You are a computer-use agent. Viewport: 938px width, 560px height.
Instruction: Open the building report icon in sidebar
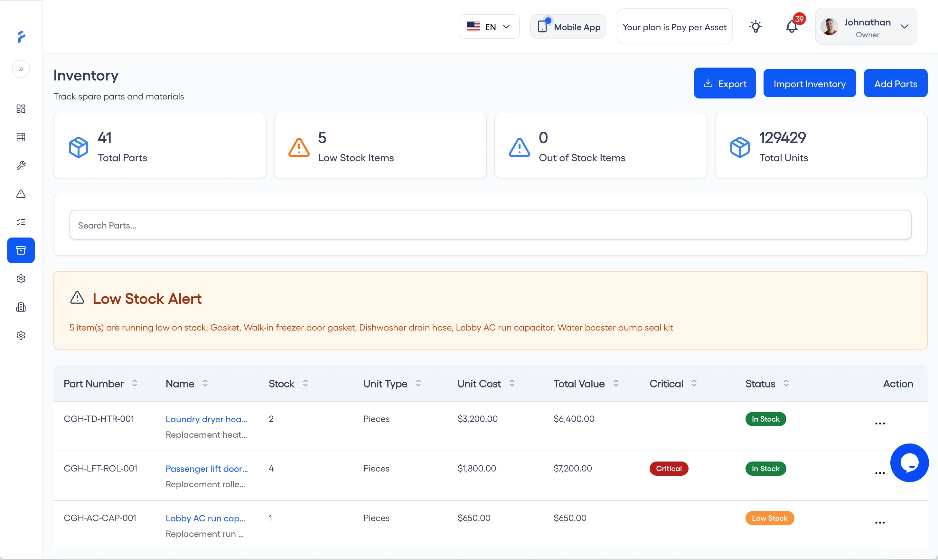tap(21, 307)
